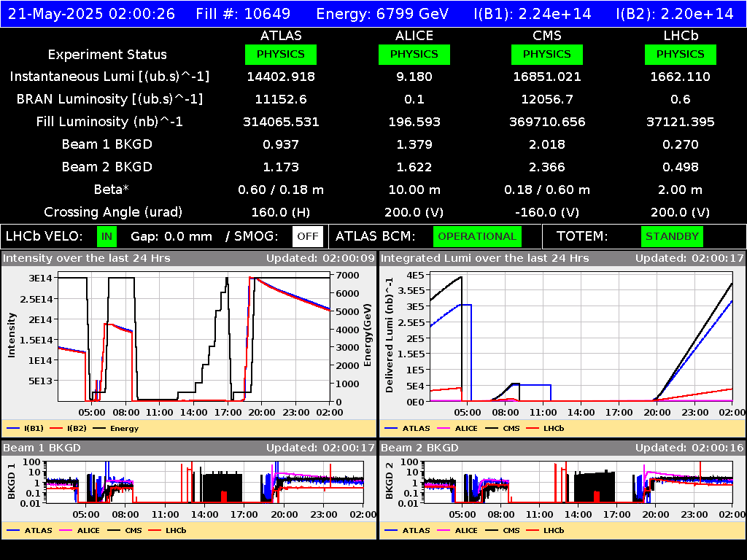The image size is (747, 560).
Task: Select ATLAS Beam 1 BKGD value 0.937
Action: (281, 144)
